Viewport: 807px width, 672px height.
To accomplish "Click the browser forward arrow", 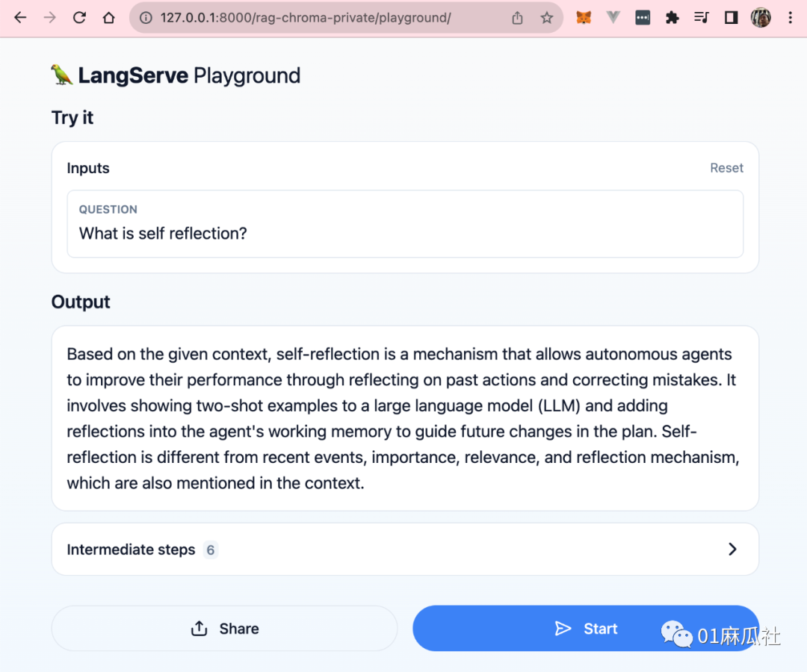I will tap(50, 18).
